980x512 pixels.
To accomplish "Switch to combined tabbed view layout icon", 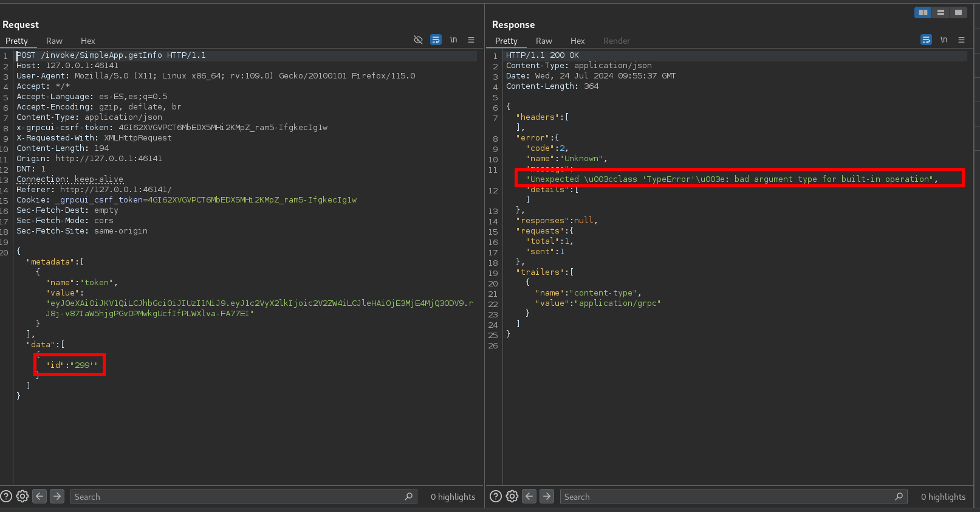I will tap(958, 12).
